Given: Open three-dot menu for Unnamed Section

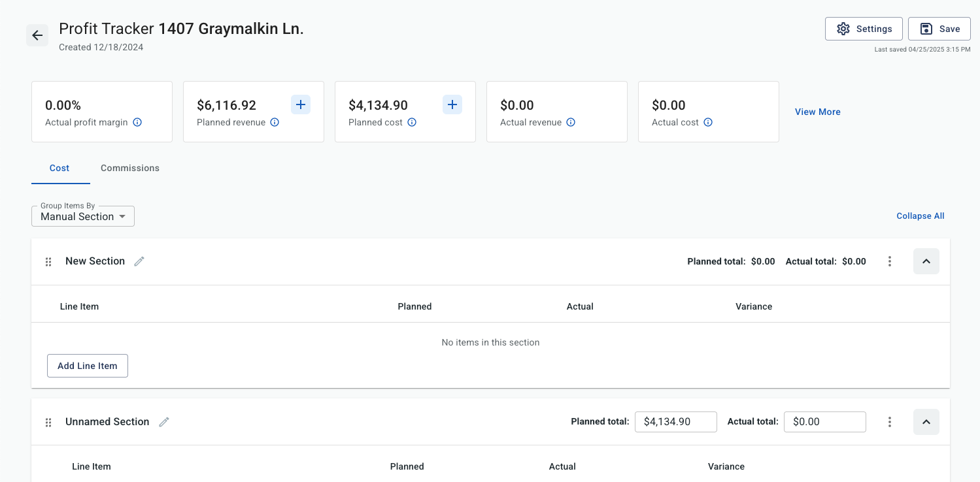Looking at the screenshot, I should pos(890,422).
